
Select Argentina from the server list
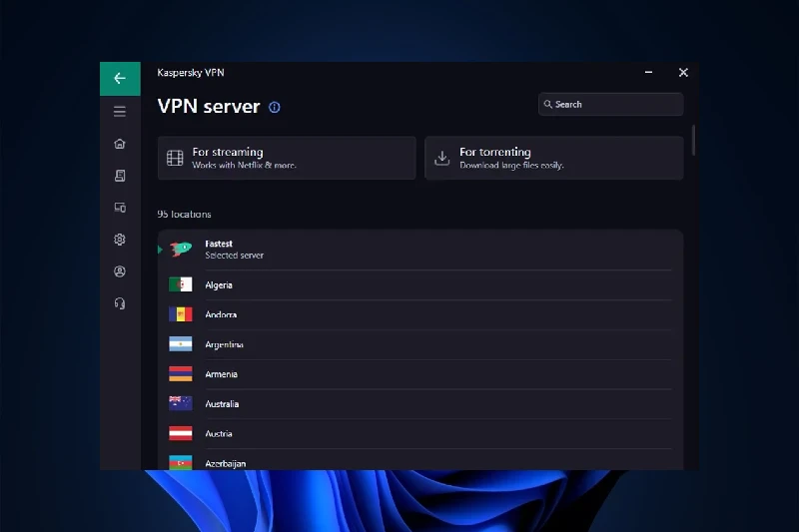[420, 344]
